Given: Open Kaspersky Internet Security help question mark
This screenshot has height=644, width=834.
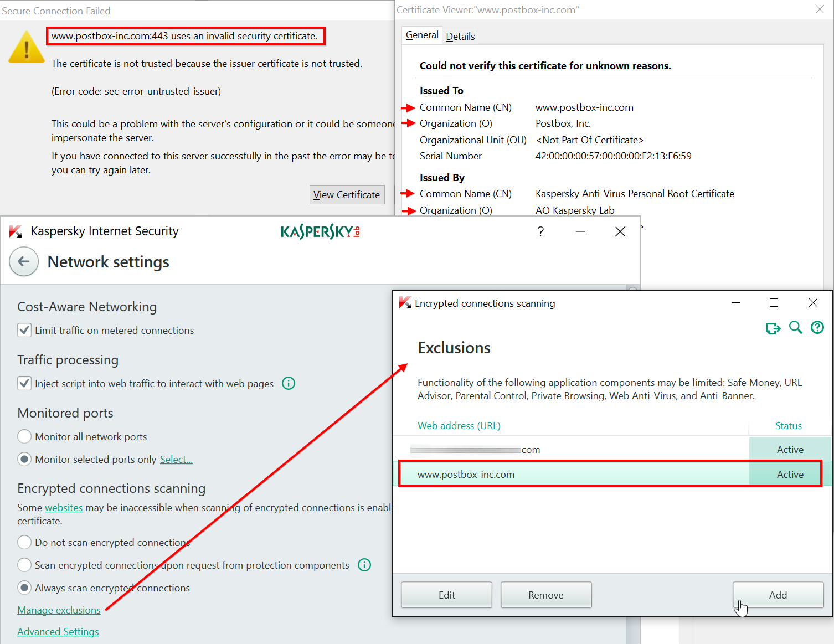Looking at the screenshot, I should [540, 231].
